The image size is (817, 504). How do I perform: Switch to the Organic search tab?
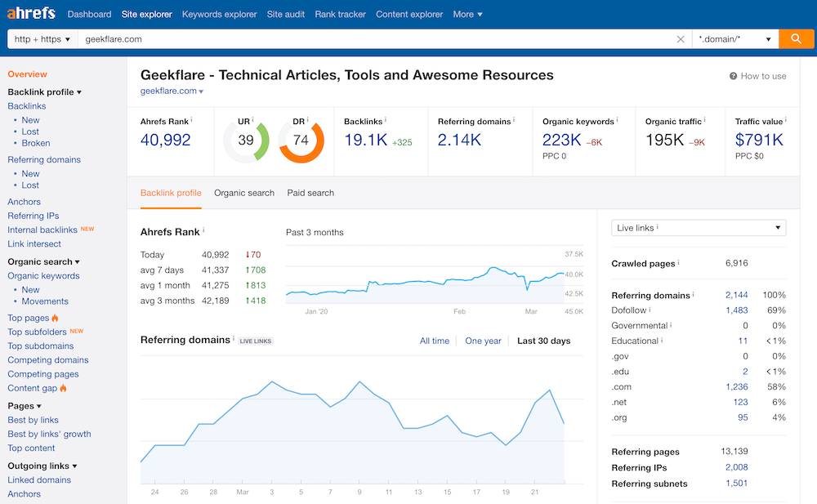click(x=244, y=193)
